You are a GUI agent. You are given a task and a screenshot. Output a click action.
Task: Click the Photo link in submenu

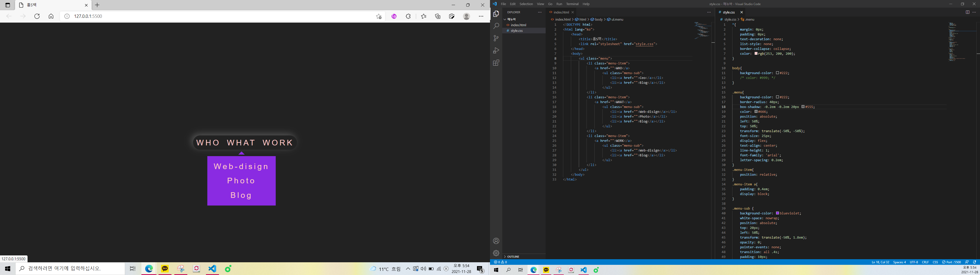tap(241, 181)
